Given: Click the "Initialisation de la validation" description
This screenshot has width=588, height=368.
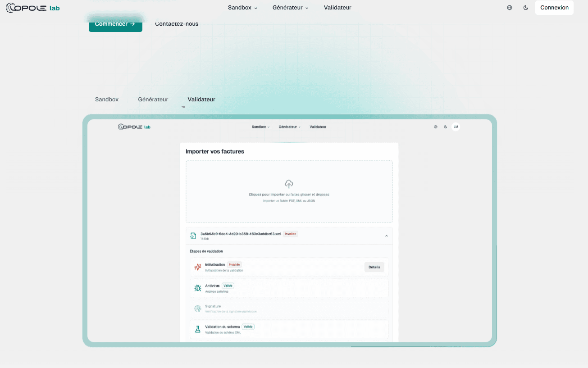Looking at the screenshot, I should 224,270.
